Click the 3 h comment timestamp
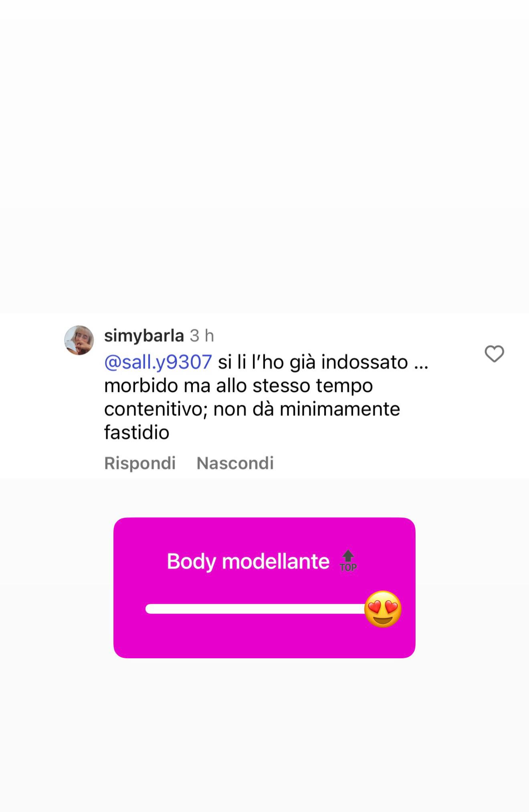 [202, 336]
